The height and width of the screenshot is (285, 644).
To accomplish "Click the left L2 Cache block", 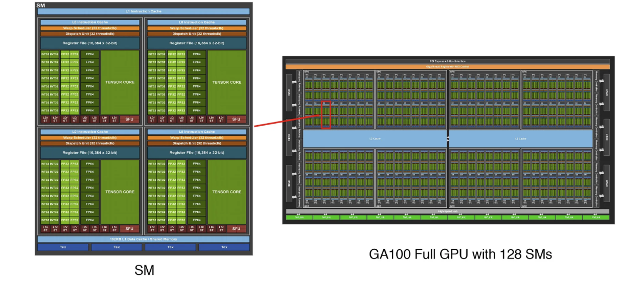I will (375, 138).
